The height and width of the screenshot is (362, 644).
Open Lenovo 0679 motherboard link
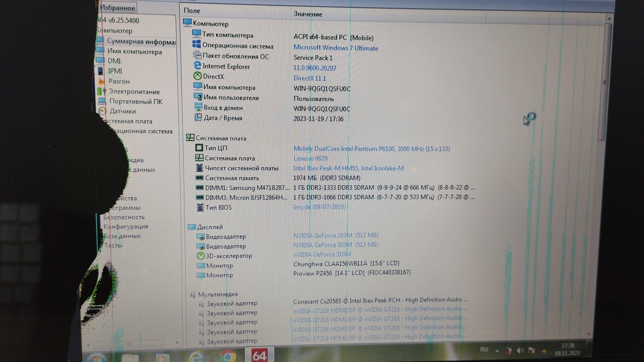[x=310, y=158]
